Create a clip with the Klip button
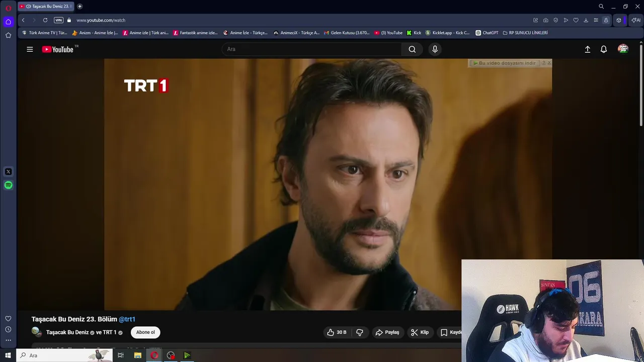Viewport: 644px width, 362px height. tap(420, 332)
